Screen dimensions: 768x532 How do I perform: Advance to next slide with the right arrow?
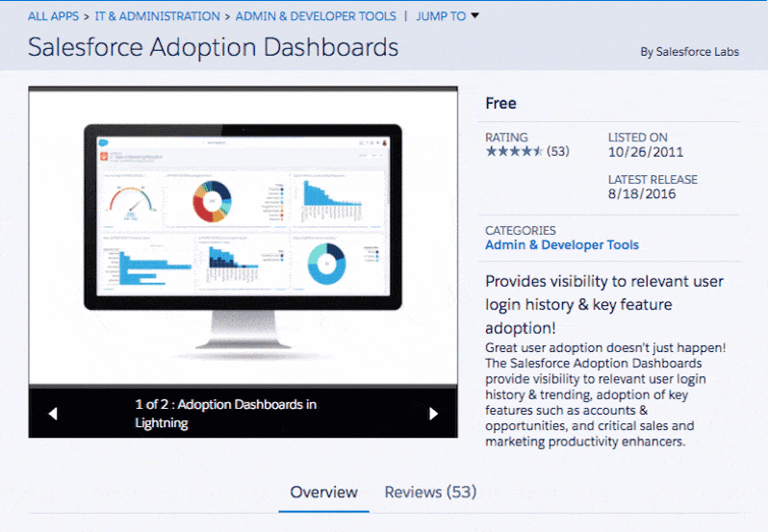(433, 414)
